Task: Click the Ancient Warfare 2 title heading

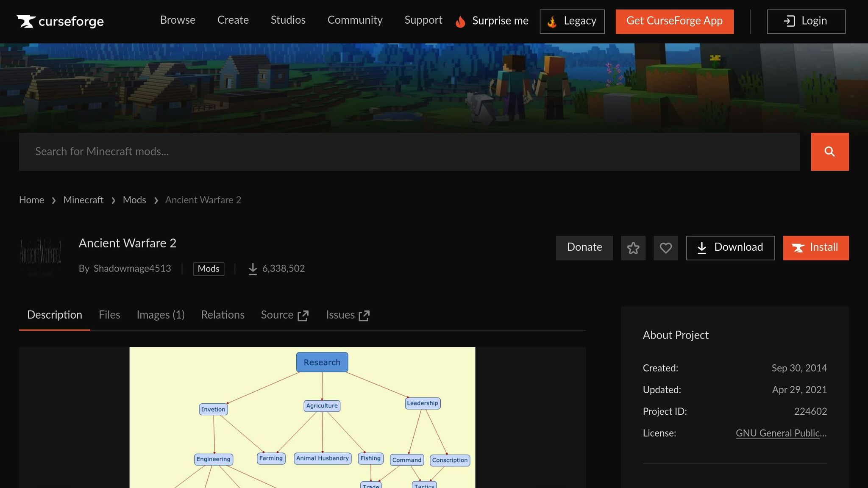Action: click(128, 244)
